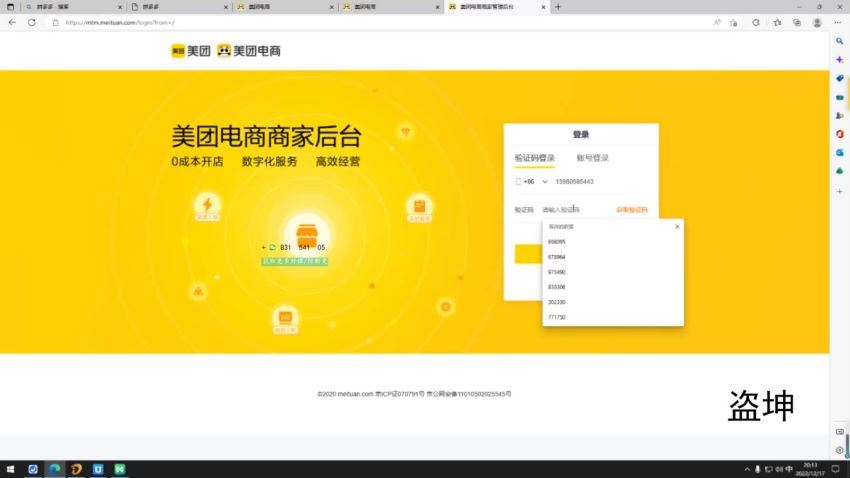The width and height of the screenshot is (850, 478).
Task: Open the green tree icon in sidebar
Action: [840, 171]
